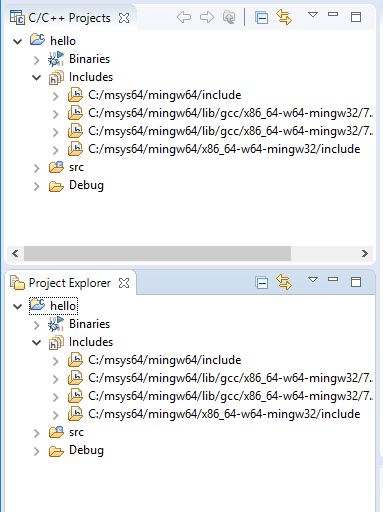Screen dimensions: 383x512
Task: Expand Debug folder in Project Explorer
Action: (x=37, y=451)
